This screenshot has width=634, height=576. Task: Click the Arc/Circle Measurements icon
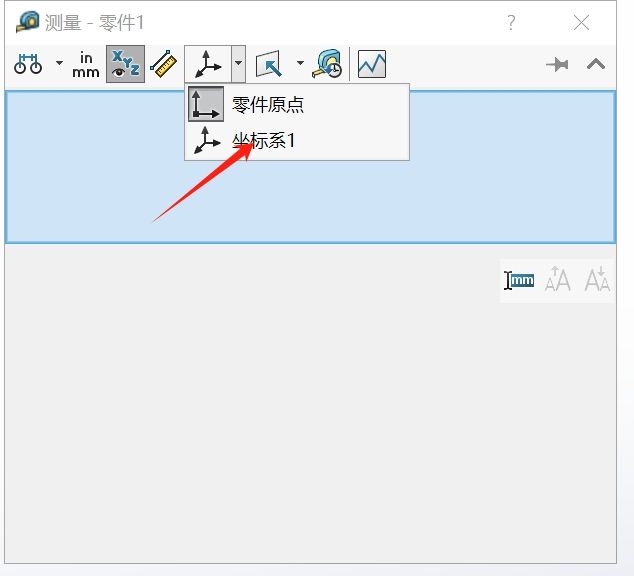coord(27,65)
